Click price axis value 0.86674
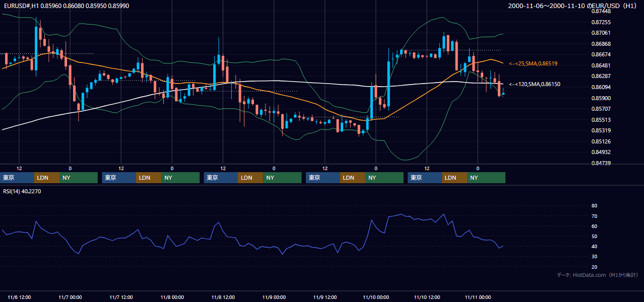Screen dimensions: 644x302 click(600, 54)
